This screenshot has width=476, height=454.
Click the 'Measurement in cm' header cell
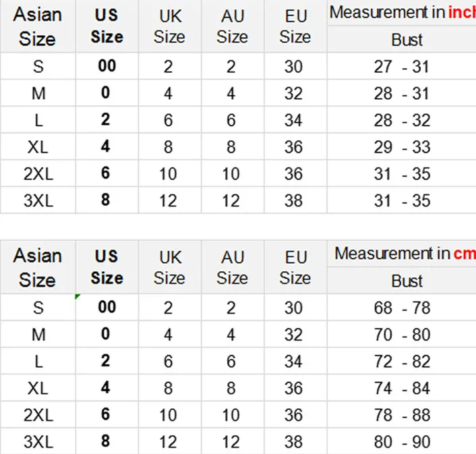coord(402,254)
